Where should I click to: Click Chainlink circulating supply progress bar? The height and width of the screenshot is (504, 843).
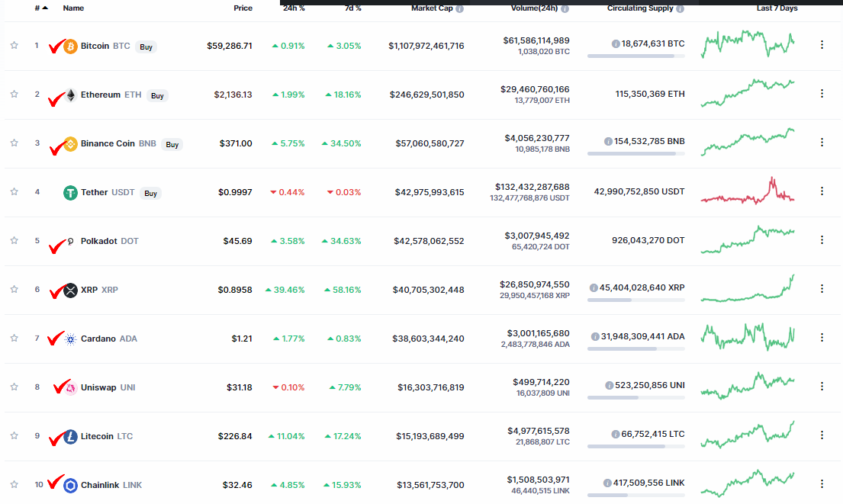[x=636, y=495]
